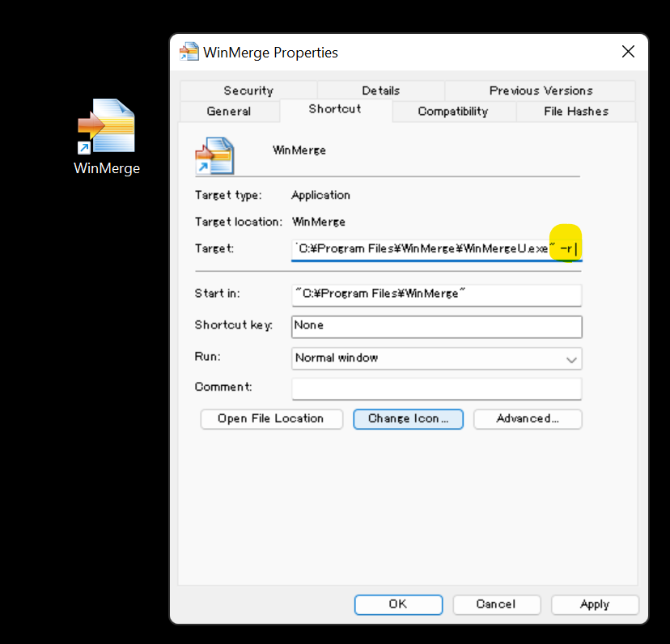Click the 'WinMerge Properties' title text
The width and height of the screenshot is (670, 644).
270,53
